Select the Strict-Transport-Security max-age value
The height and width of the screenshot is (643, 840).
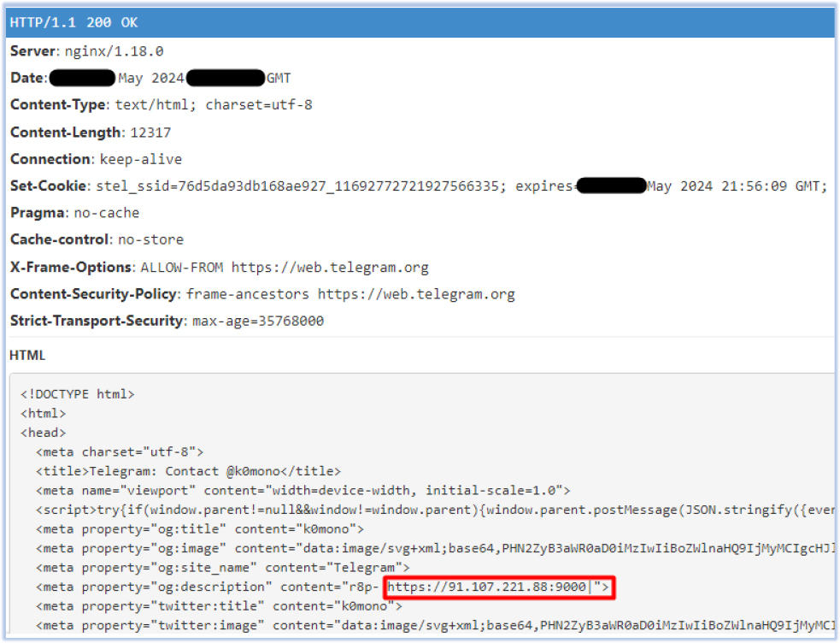pos(258,321)
